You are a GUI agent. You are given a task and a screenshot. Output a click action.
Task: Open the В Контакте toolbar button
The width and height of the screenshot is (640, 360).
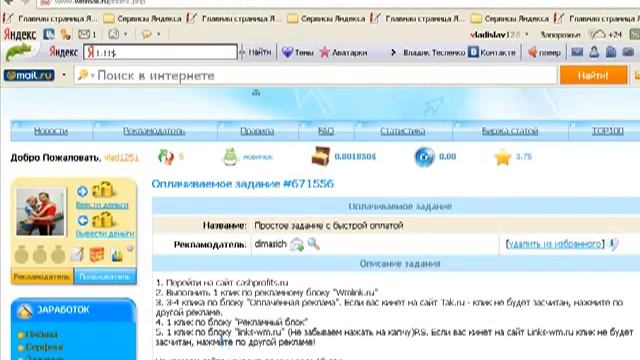click(492, 52)
